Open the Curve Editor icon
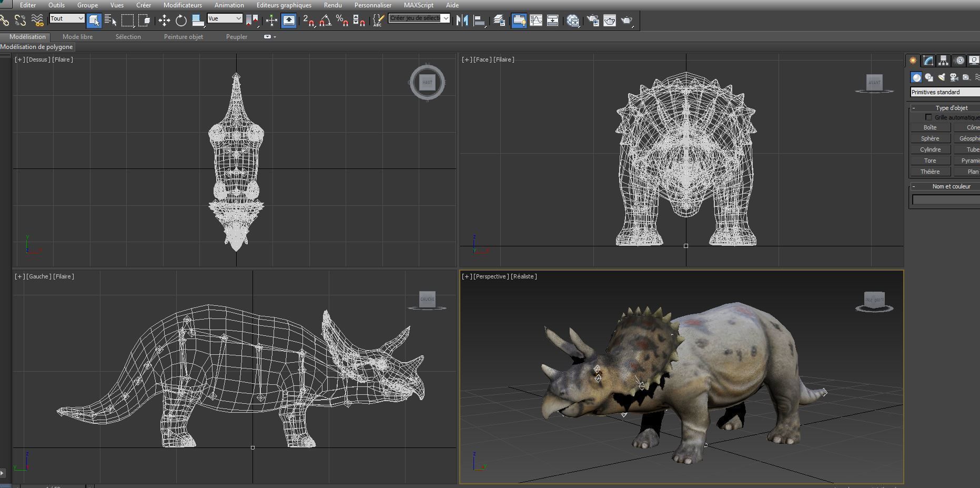The image size is (980, 488). (536, 21)
